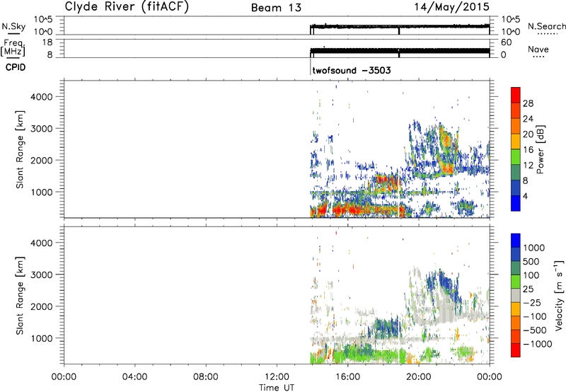Click the 'twofsound -3503' CPID text
Viewport: 566px width, 392px height.
pyautogui.click(x=352, y=70)
